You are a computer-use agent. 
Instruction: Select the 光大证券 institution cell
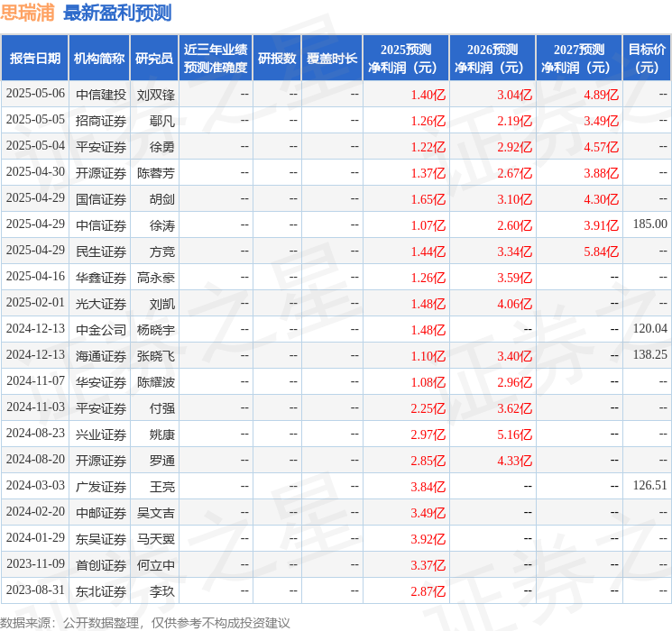tap(101, 304)
